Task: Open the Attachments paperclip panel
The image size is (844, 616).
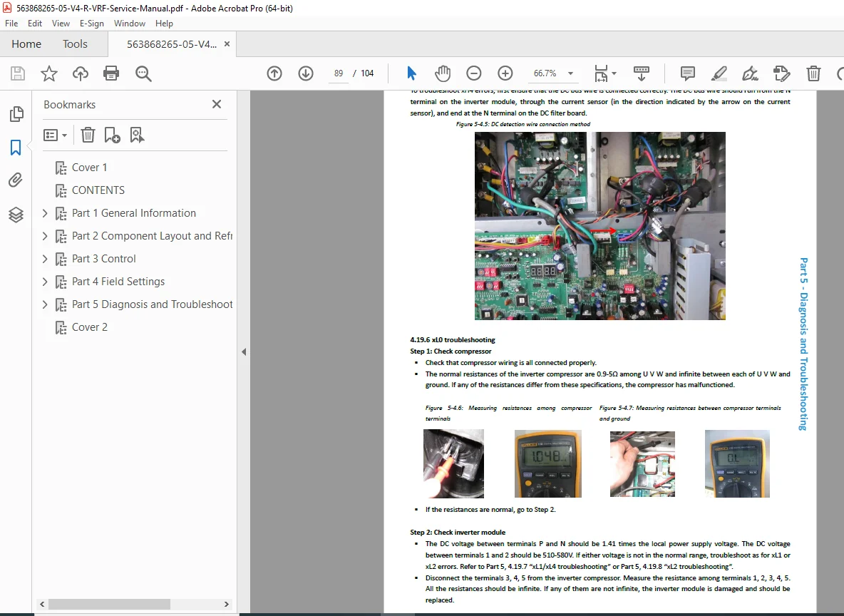Action: (16, 180)
